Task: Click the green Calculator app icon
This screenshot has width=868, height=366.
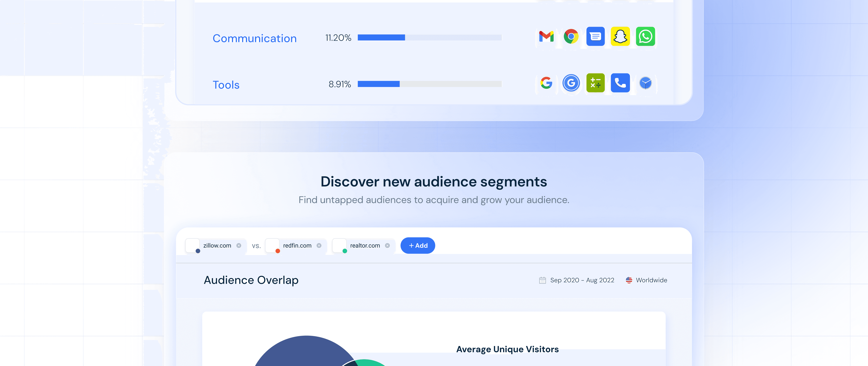Action: tap(595, 83)
